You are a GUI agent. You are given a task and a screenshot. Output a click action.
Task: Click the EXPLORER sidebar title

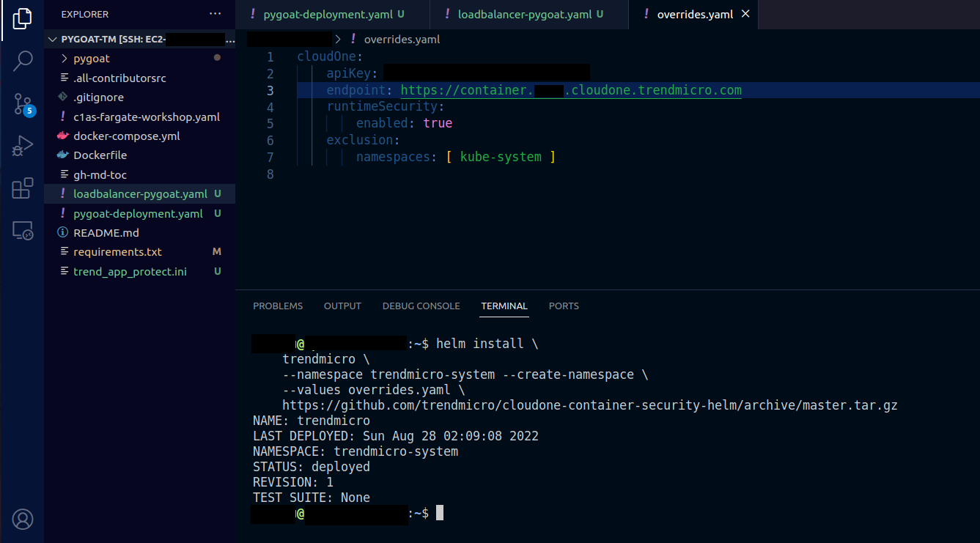click(x=85, y=14)
